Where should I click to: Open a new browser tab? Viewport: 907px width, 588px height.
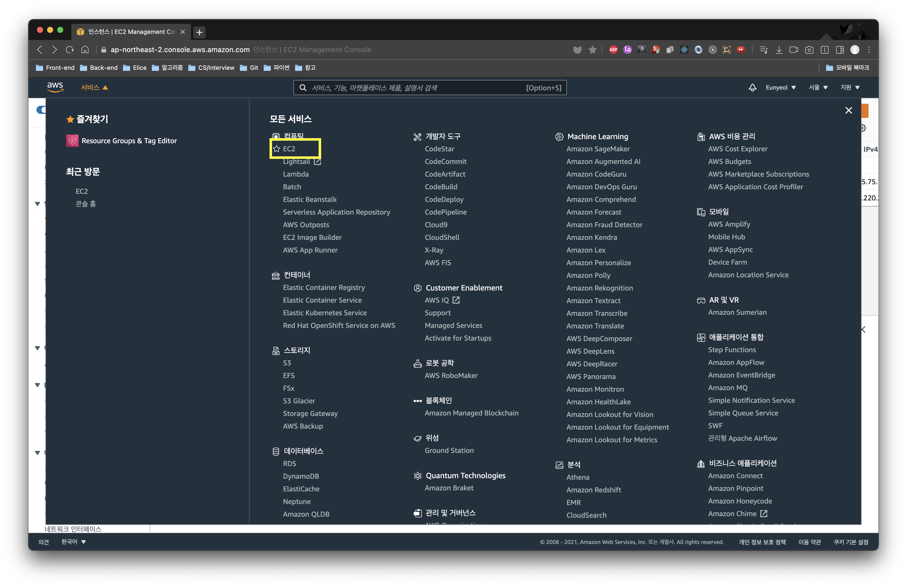(x=199, y=32)
